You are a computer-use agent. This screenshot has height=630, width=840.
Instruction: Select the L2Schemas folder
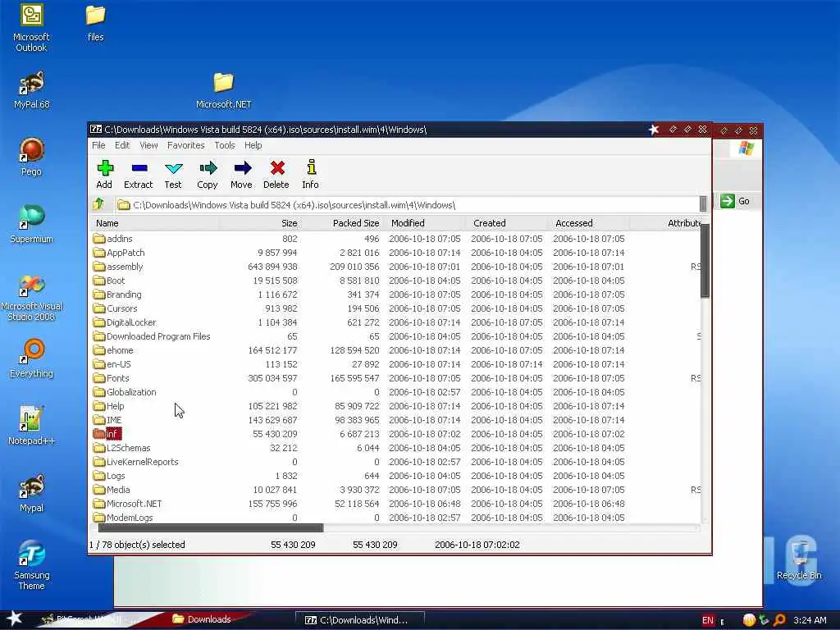(x=121, y=447)
